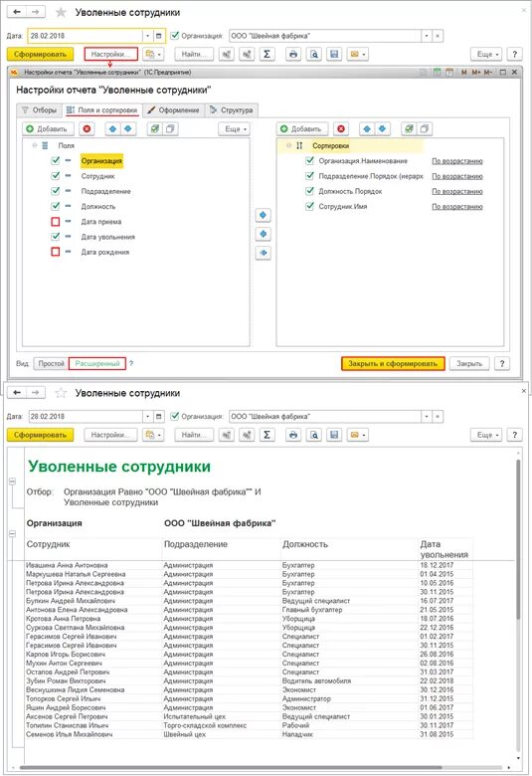
Task: Move the field up in the fields panel
Action: 112,128
